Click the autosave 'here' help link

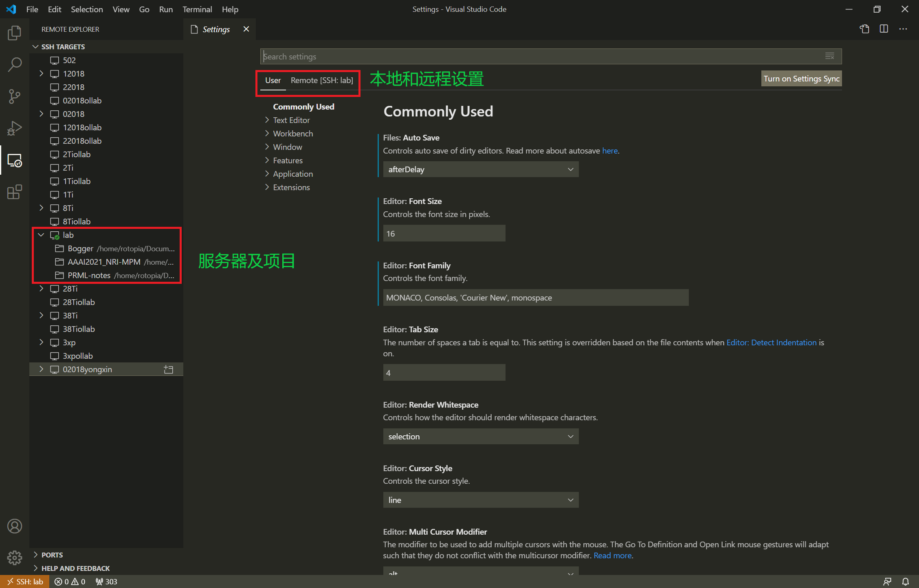pyautogui.click(x=610, y=151)
